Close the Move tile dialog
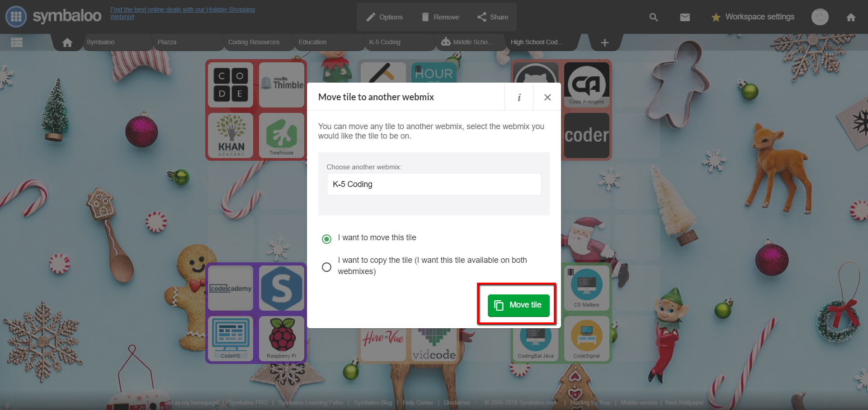This screenshot has width=868, height=410. 547,97
